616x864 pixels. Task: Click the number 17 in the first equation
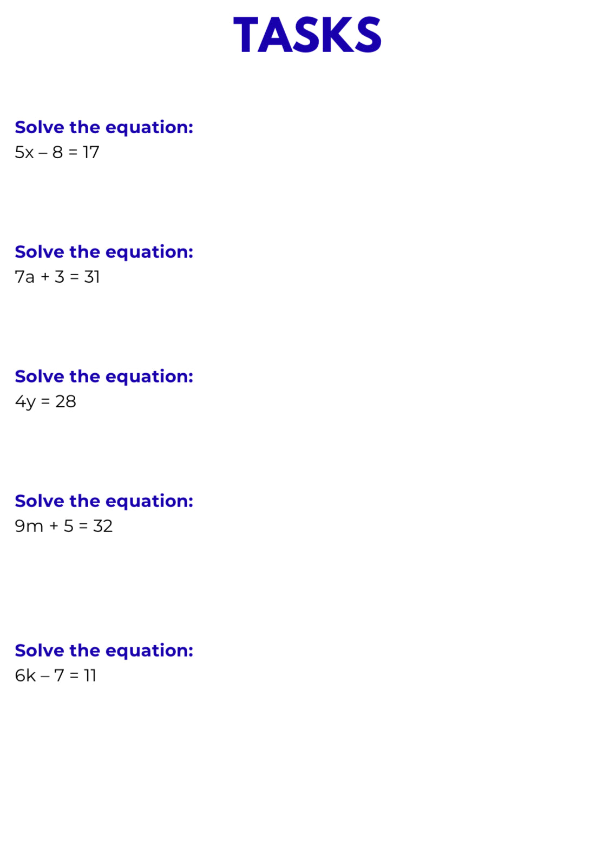[91, 152]
